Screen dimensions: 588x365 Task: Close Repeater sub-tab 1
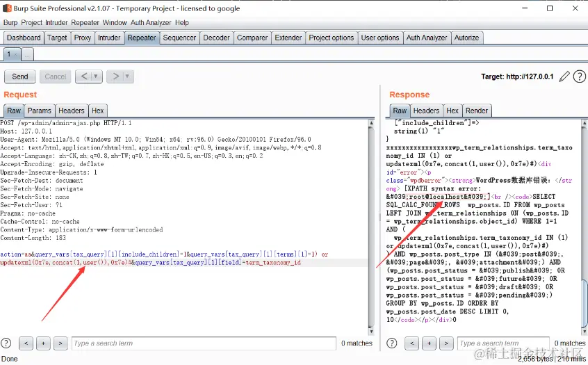(x=15, y=55)
